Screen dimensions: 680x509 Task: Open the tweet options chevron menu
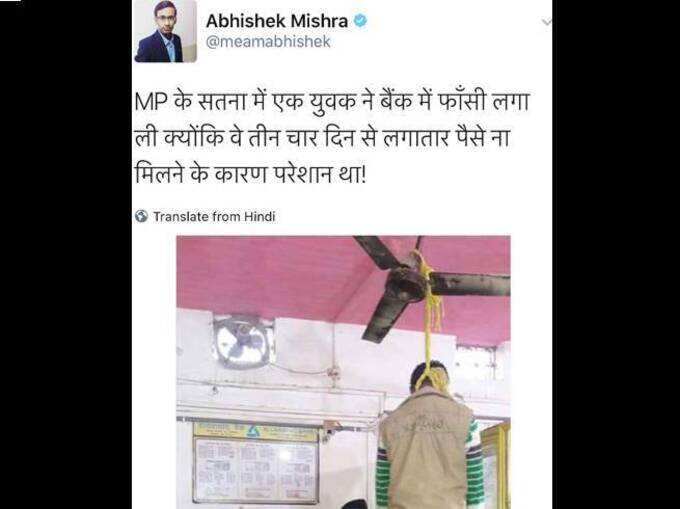(546, 22)
